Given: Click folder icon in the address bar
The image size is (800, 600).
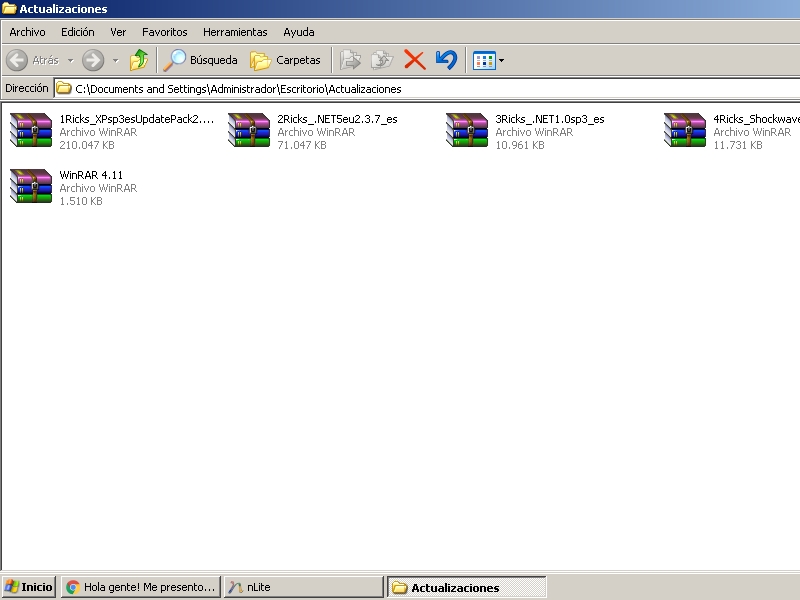Looking at the screenshot, I should [64, 88].
